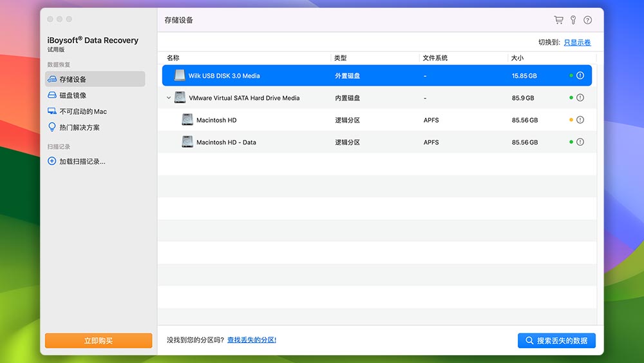Click APFS cell in Macintosh HD - Data row
The image size is (644, 363).
coord(431,142)
